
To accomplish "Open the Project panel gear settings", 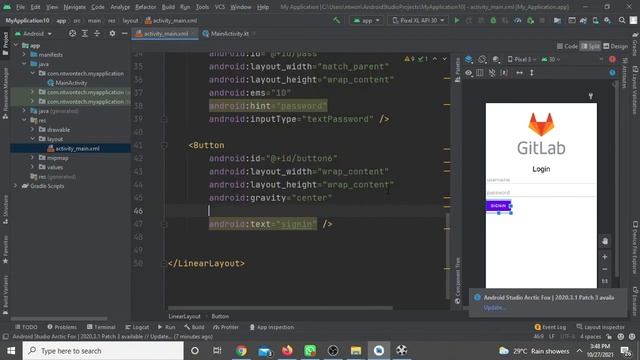I will pyautogui.click(x=112, y=33).
